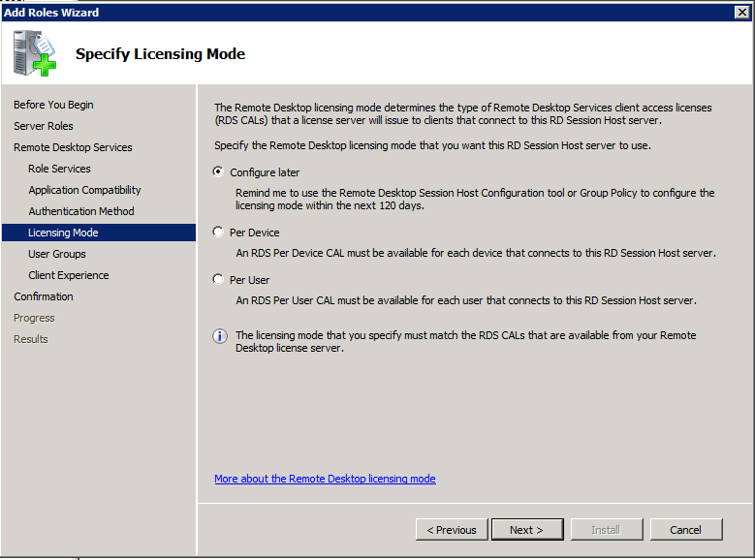Choose the Per User licensing option

218,279
